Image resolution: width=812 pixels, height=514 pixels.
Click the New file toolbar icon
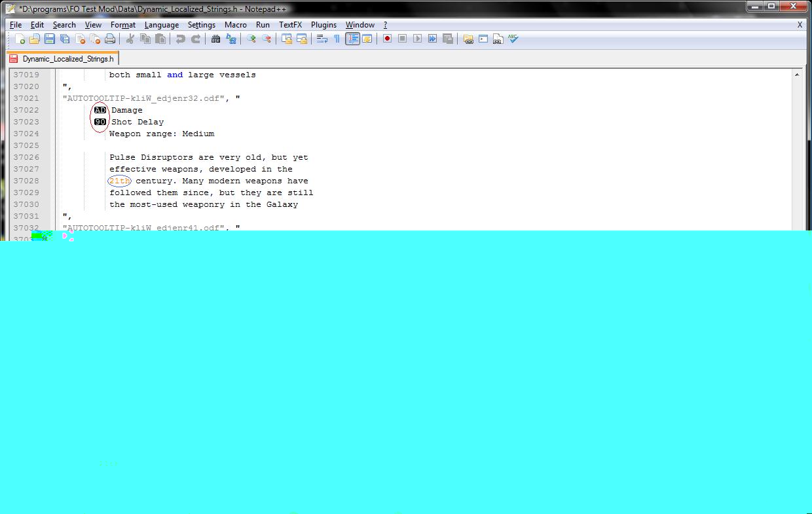(20, 39)
